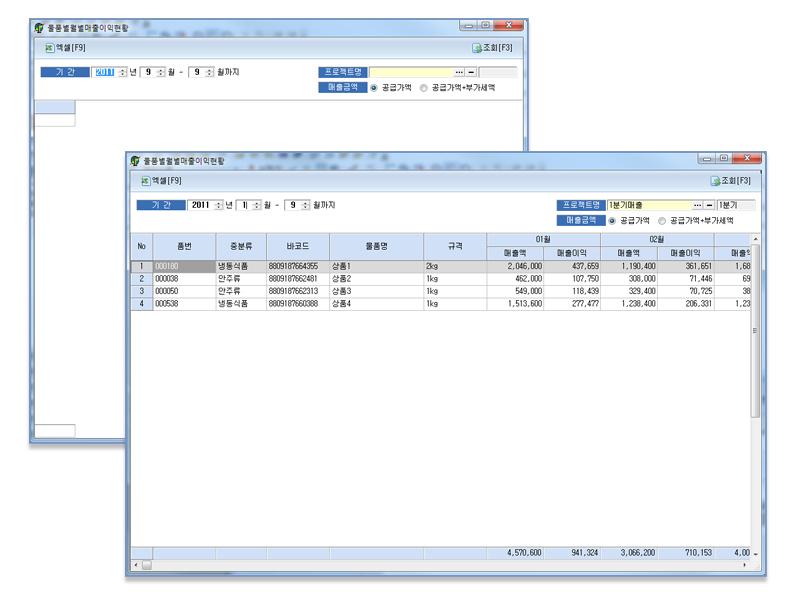800x599 pixels.
Task: Click the horizontal scrollbar right arrow
Action: (745, 566)
